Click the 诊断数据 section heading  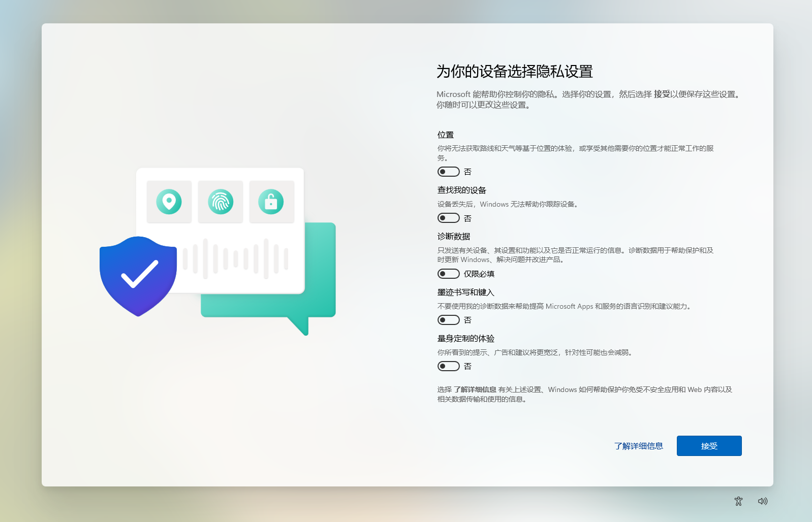454,237
